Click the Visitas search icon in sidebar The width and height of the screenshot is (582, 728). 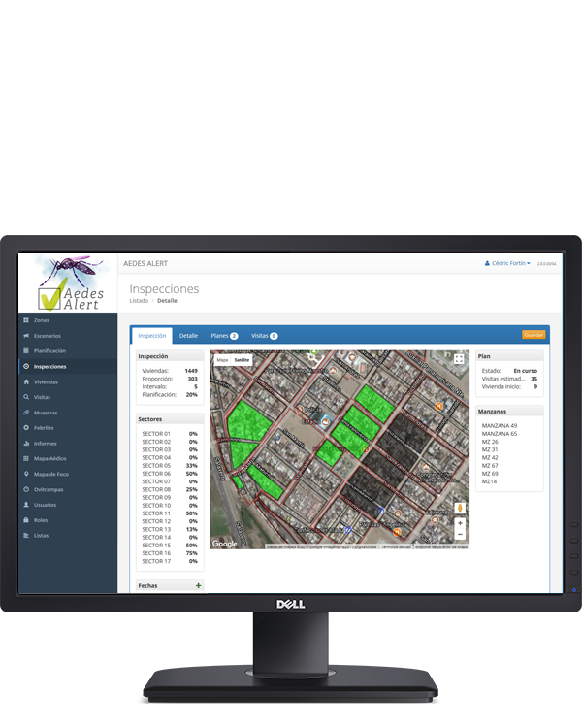pyautogui.click(x=26, y=397)
